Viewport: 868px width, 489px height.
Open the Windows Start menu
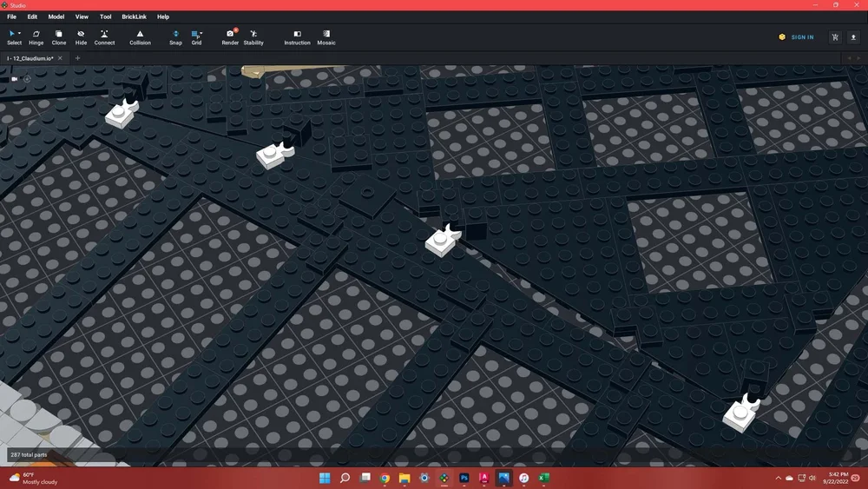coord(325,478)
